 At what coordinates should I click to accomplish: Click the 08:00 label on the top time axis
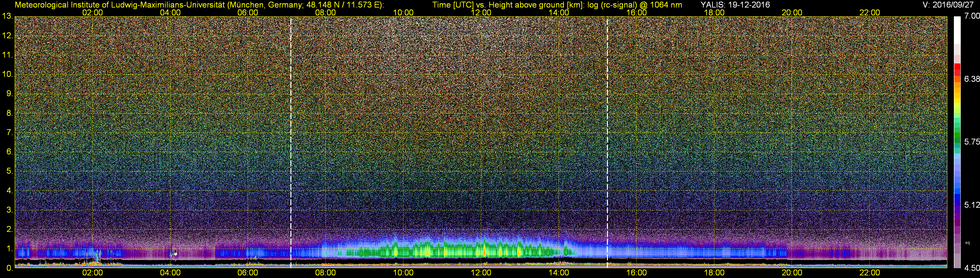[x=326, y=12]
